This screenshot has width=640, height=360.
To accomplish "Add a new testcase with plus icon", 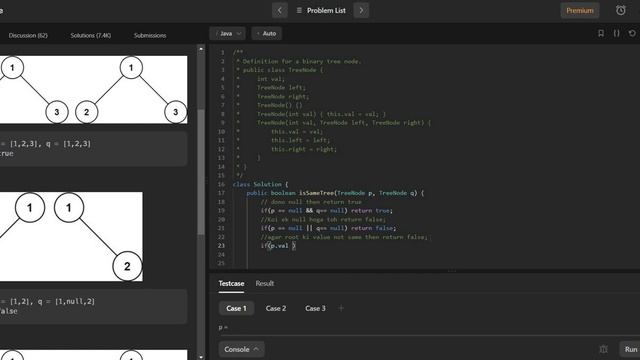I will pyautogui.click(x=341, y=308).
